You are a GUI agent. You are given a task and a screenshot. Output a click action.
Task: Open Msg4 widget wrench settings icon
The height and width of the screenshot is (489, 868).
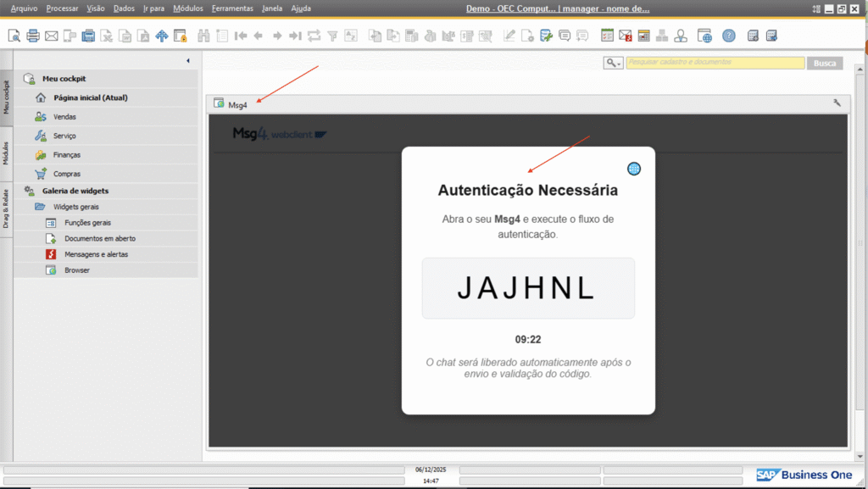click(x=837, y=103)
